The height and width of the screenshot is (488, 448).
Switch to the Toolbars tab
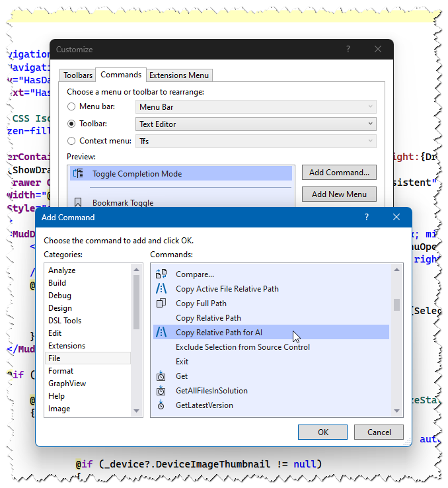click(x=78, y=75)
